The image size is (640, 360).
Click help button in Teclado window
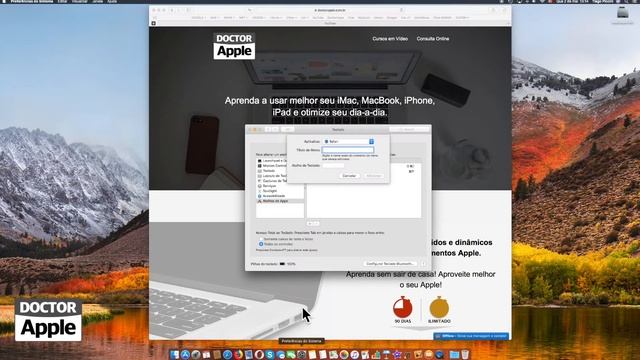point(423,264)
